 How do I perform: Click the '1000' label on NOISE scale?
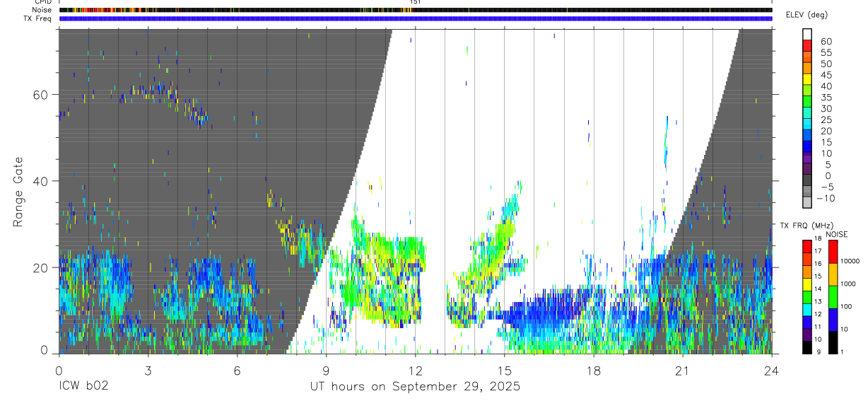[x=848, y=284]
